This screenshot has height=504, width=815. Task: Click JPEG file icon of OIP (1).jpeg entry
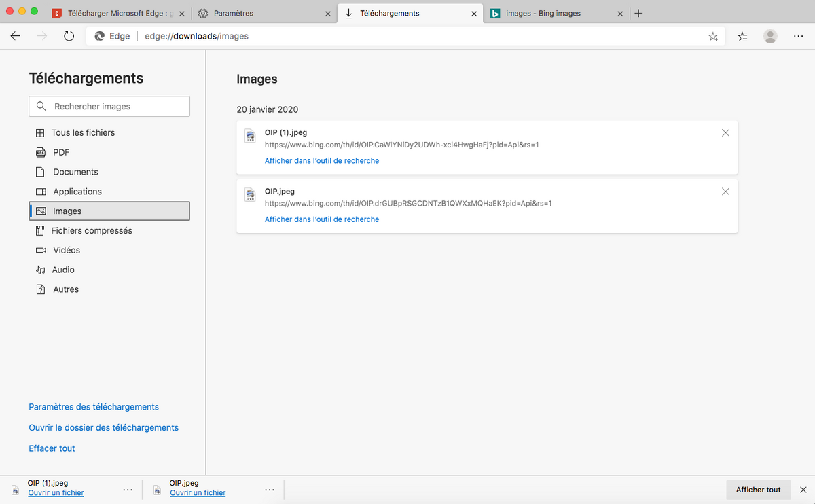pos(250,137)
